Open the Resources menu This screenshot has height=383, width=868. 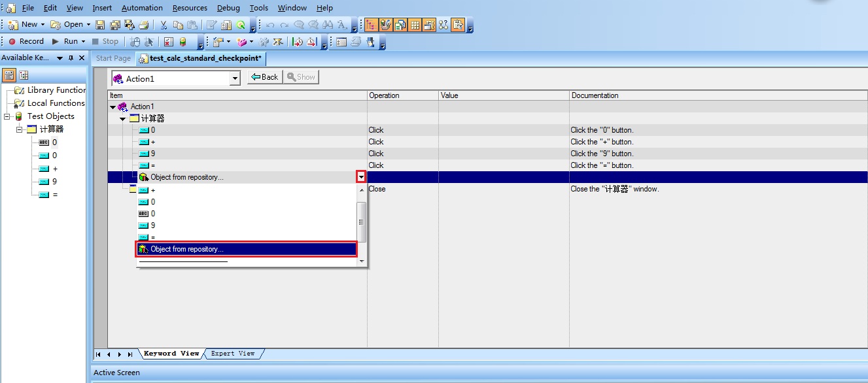(190, 8)
